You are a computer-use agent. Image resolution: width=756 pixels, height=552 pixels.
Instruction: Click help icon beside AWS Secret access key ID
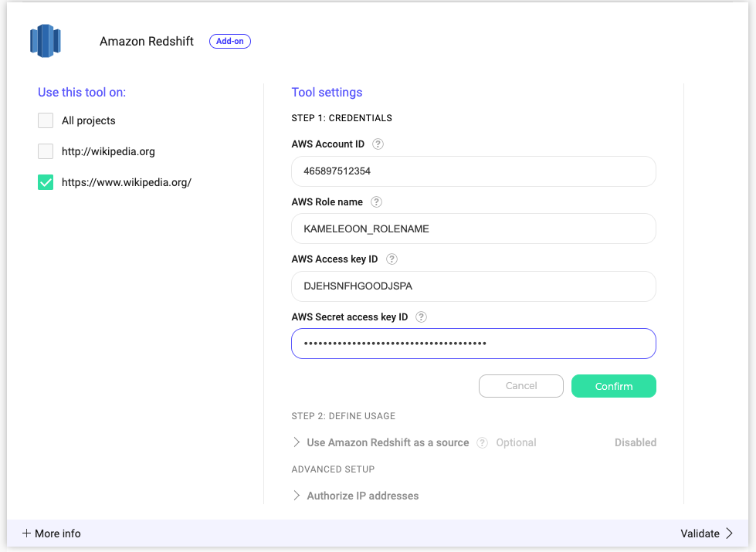coord(421,317)
